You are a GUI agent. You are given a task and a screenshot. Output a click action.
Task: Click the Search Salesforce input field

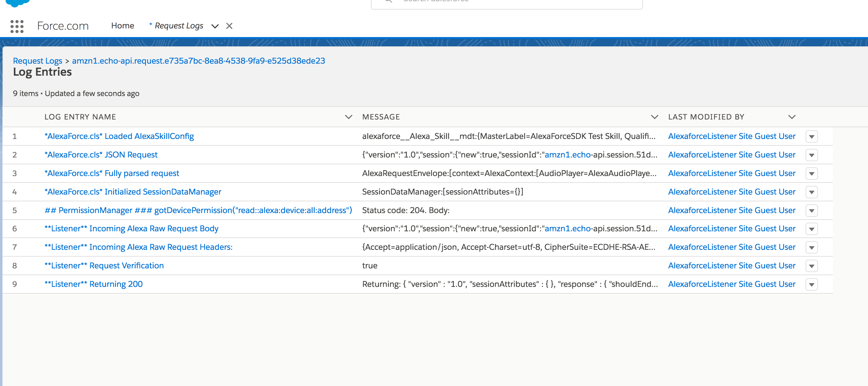(x=507, y=3)
